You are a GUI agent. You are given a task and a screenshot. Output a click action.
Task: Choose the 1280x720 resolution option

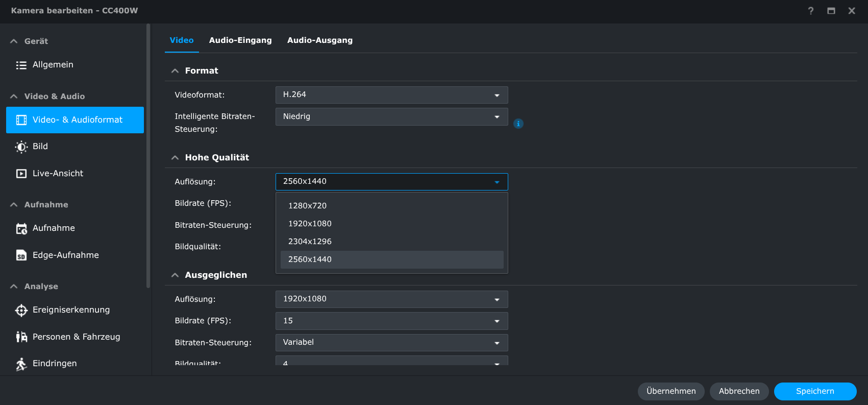click(x=307, y=206)
